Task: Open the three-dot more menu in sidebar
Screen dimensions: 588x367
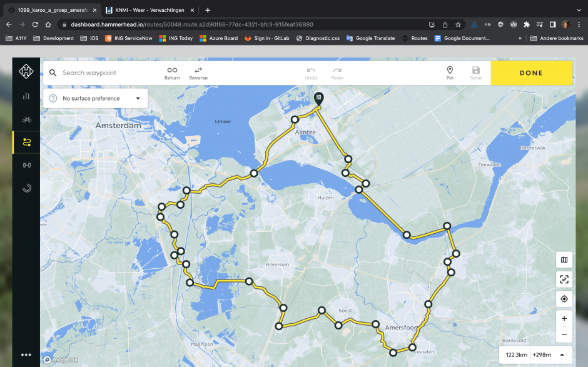Action: pos(26,354)
